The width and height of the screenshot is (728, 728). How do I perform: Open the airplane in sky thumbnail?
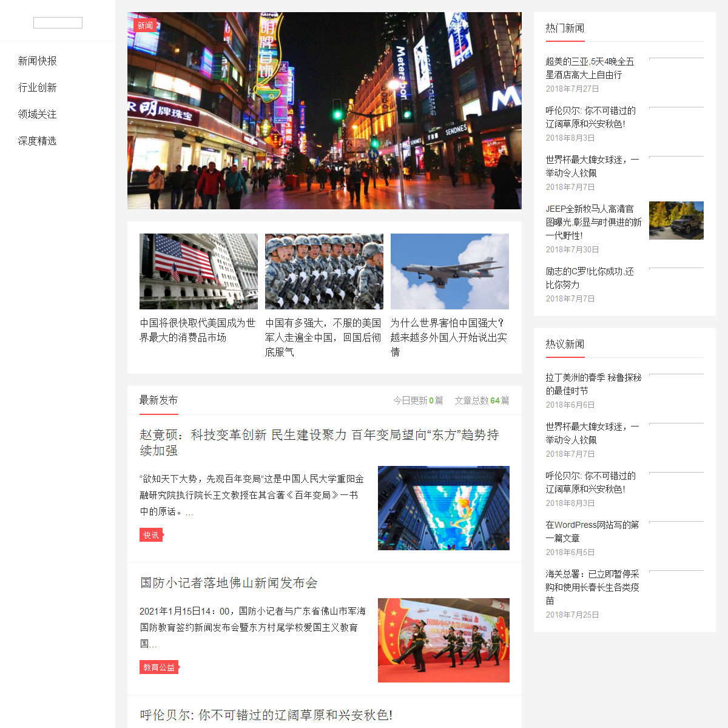pyautogui.click(x=450, y=271)
